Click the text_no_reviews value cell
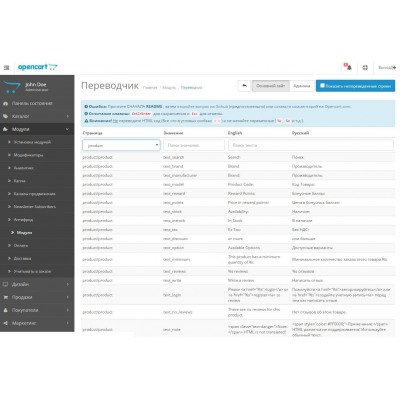The height and width of the screenshot is (400, 400). (x=178, y=312)
